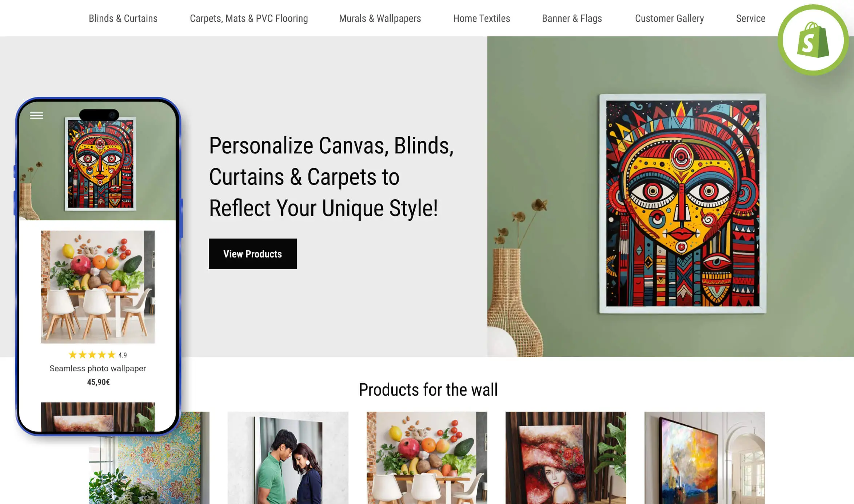Open Banner & Flags menu

(572, 18)
